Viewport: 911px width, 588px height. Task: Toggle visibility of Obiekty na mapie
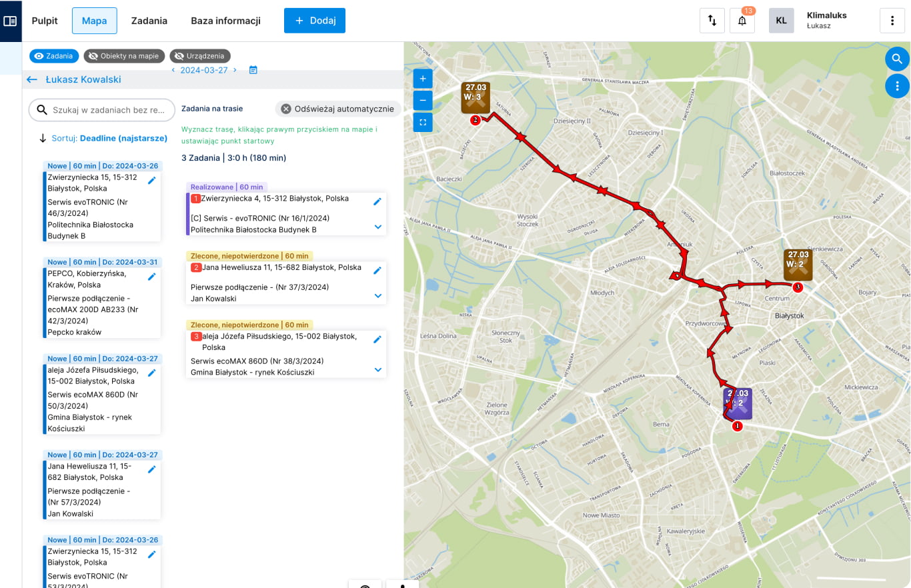pyautogui.click(x=124, y=56)
